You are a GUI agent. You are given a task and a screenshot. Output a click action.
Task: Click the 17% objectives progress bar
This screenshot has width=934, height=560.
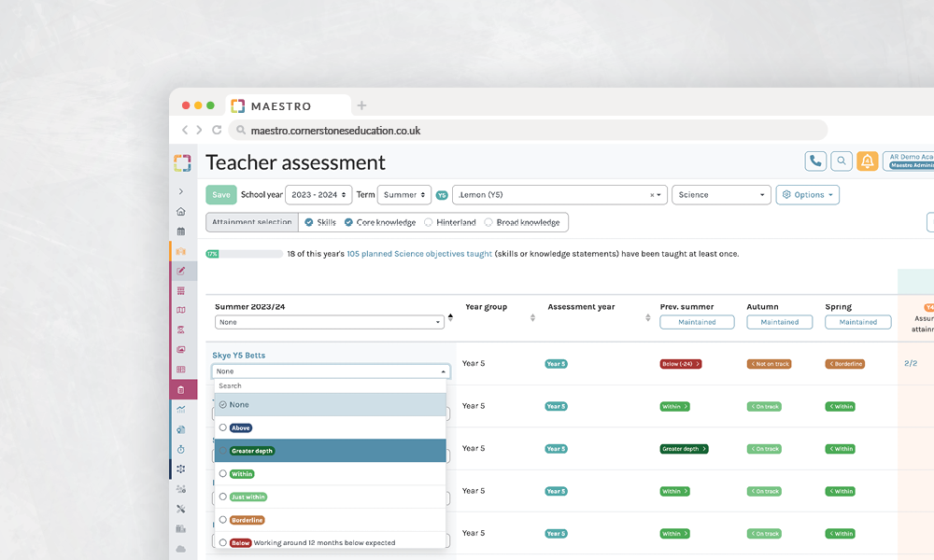tap(244, 254)
